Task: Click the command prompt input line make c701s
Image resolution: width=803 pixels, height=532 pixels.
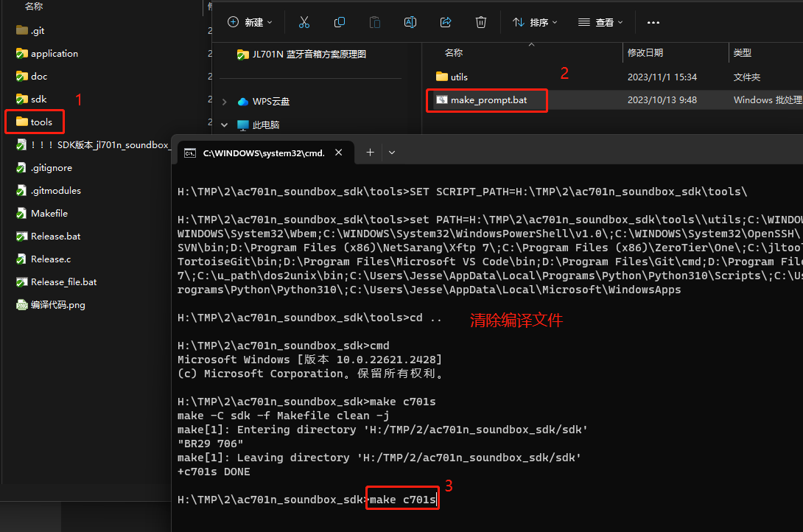Action: pos(402,500)
